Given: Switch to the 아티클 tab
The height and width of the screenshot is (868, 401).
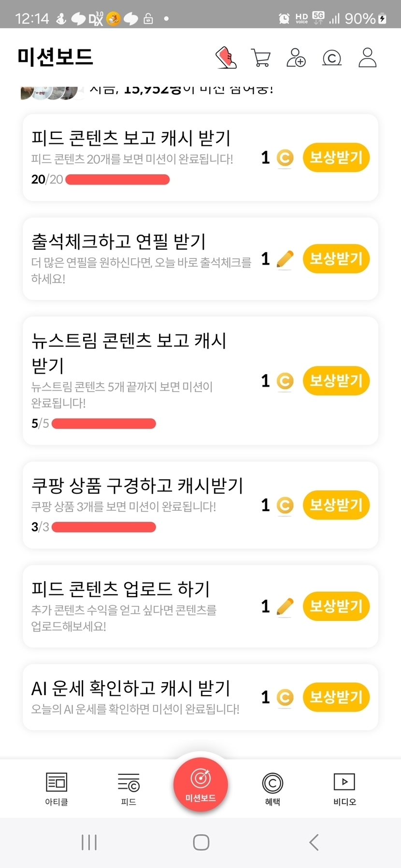Looking at the screenshot, I should point(57,788).
